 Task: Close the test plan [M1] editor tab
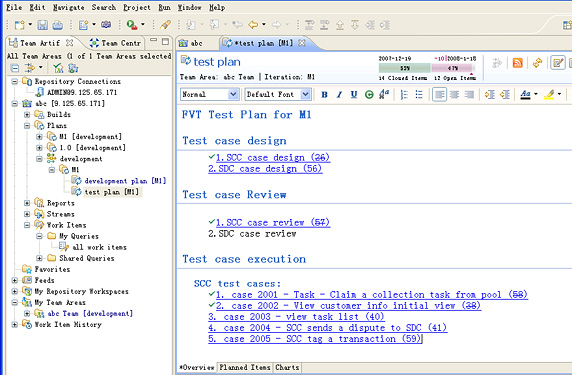coord(302,43)
